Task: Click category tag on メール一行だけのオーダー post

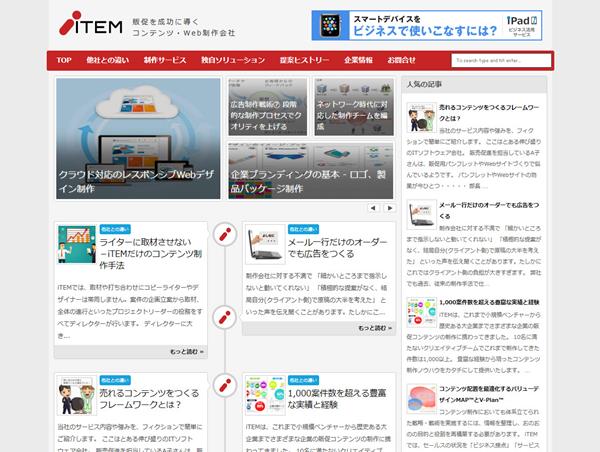Action: pyautogui.click(x=303, y=229)
